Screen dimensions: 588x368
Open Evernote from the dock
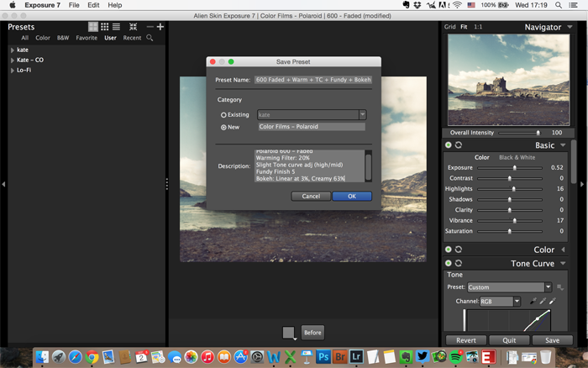(406, 356)
